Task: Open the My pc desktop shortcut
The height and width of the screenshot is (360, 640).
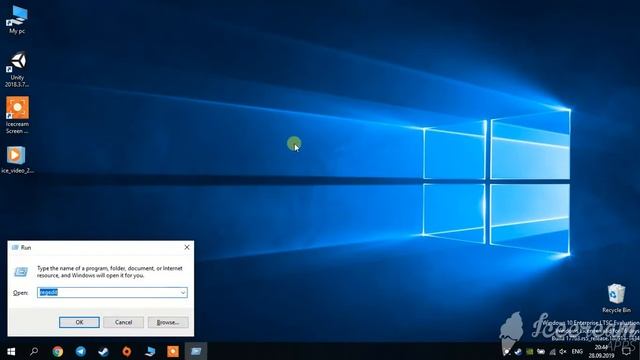Action: tap(17, 19)
